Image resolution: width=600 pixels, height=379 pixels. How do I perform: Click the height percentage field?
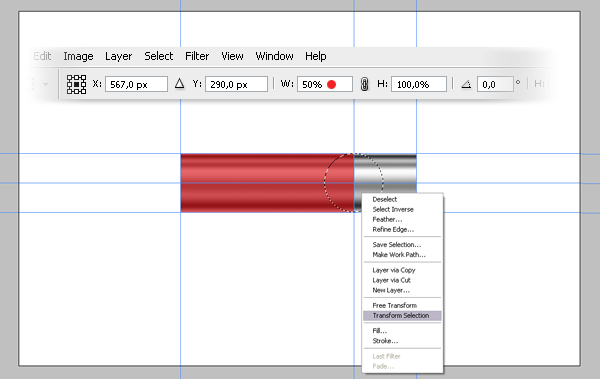[419, 84]
